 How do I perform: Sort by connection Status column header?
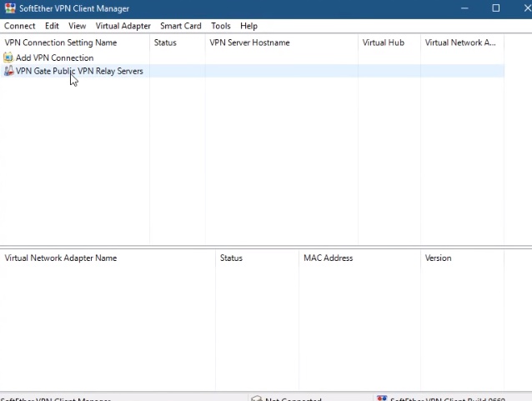click(177, 43)
